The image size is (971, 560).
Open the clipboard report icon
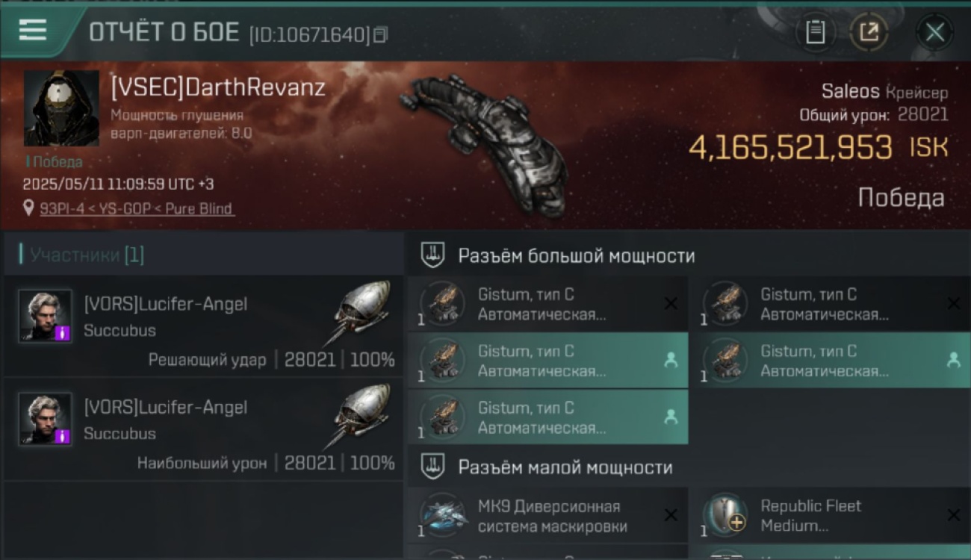tap(816, 32)
